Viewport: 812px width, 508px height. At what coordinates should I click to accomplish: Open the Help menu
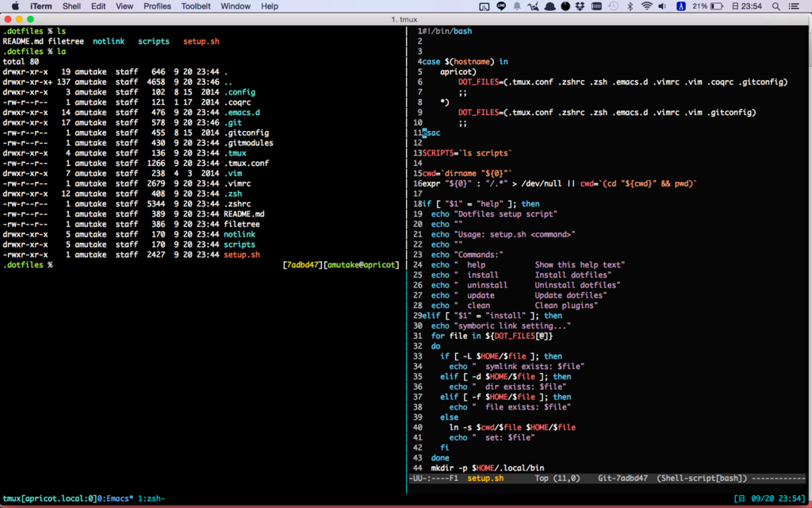coord(270,6)
